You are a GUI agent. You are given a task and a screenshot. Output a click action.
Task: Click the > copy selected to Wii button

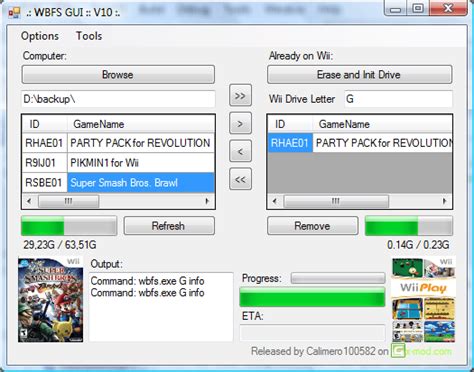pyautogui.click(x=240, y=124)
